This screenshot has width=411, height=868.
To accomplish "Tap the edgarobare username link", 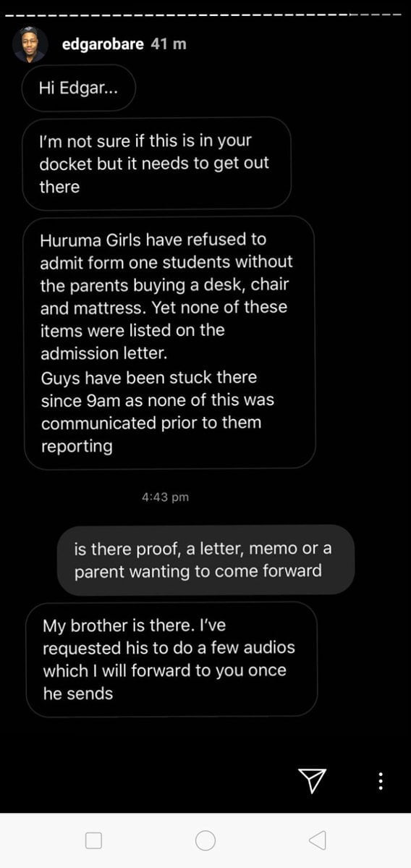I will (x=104, y=44).
